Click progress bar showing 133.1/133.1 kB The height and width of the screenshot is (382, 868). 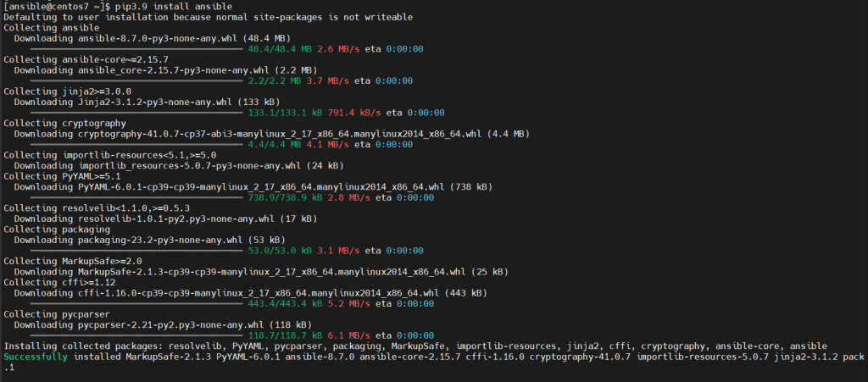(136, 113)
